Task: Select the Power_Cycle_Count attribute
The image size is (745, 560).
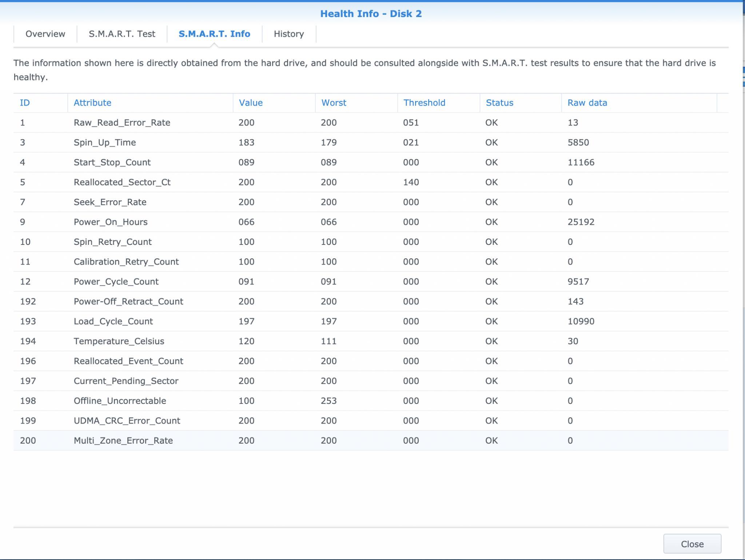Action: pyautogui.click(x=116, y=282)
